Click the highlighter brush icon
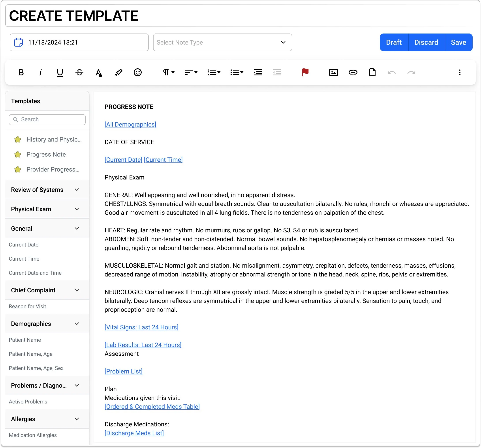The width and height of the screenshot is (481, 448). [118, 72]
